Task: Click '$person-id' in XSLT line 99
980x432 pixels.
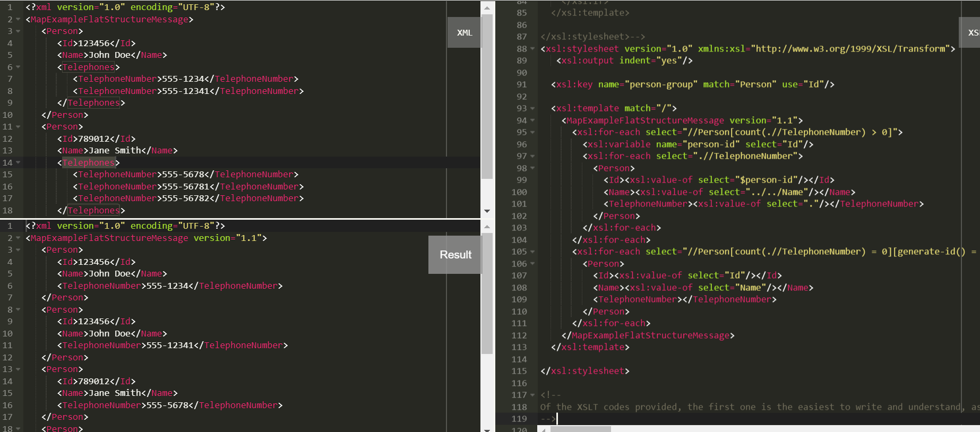Action: coord(766,180)
